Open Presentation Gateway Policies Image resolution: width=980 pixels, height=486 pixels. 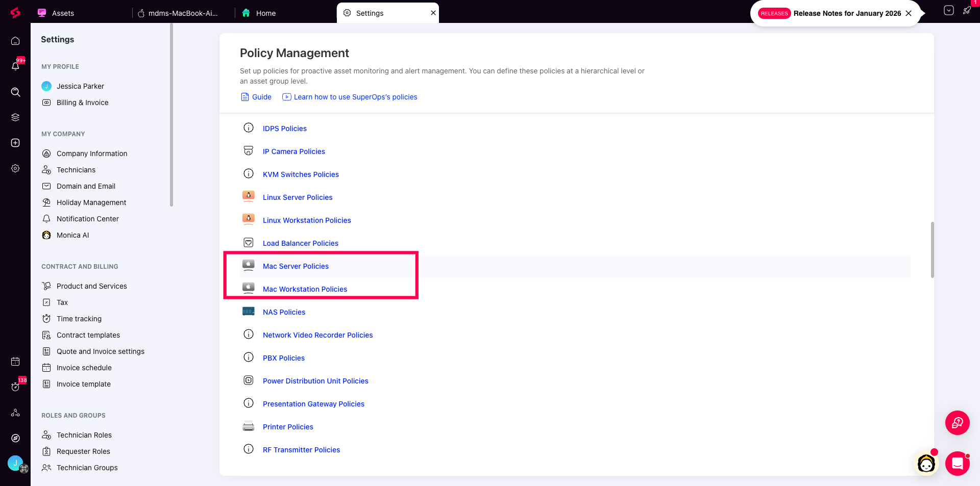click(313, 404)
